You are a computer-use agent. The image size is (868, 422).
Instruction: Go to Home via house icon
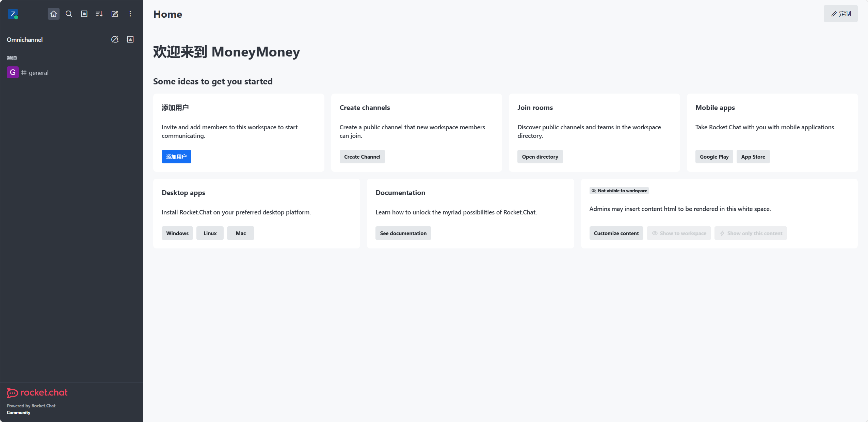pyautogui.click(x=53, y=14)
